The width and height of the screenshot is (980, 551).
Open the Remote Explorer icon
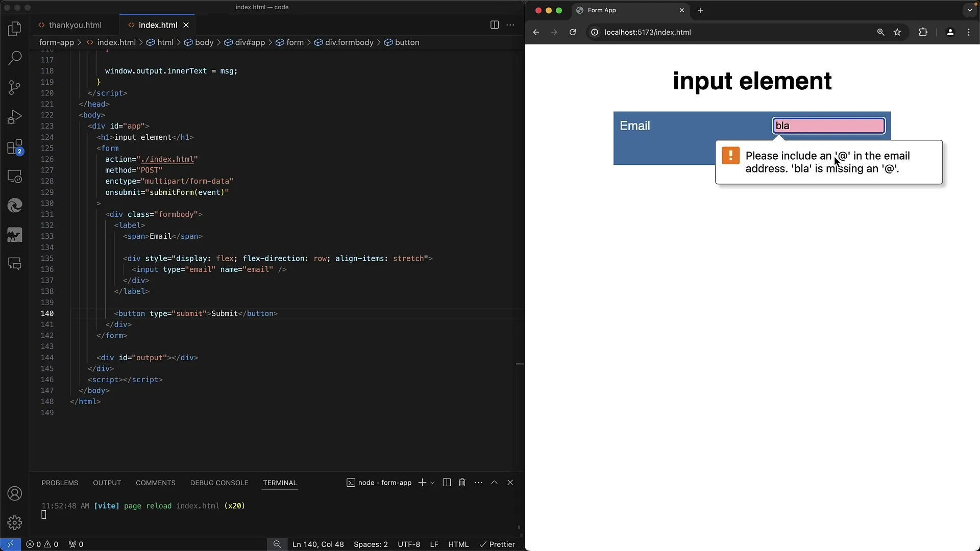[15, 176]
